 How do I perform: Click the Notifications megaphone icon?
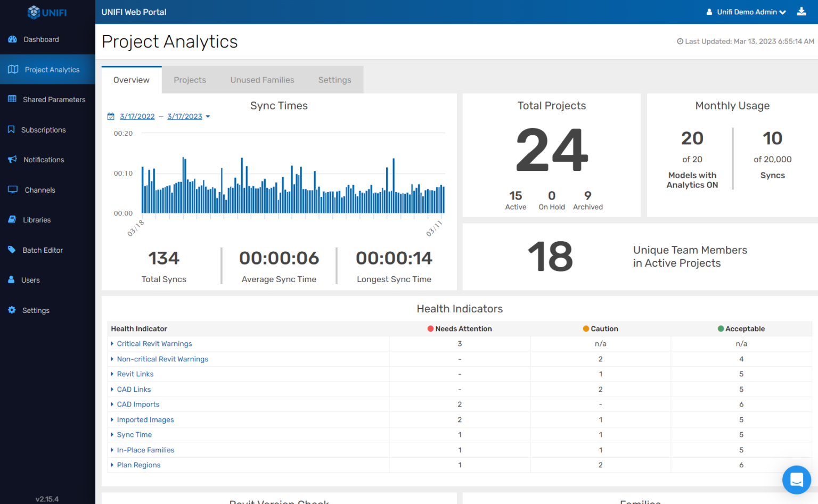12,159
